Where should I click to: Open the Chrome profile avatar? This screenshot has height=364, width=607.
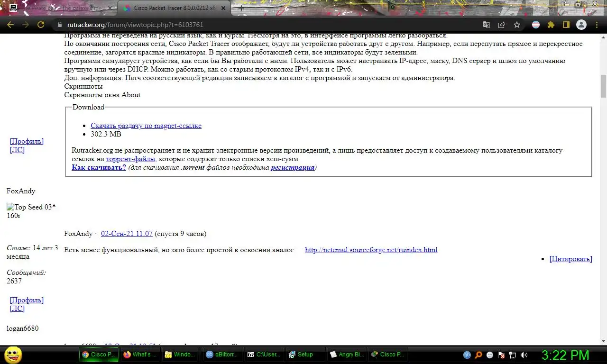581,25
